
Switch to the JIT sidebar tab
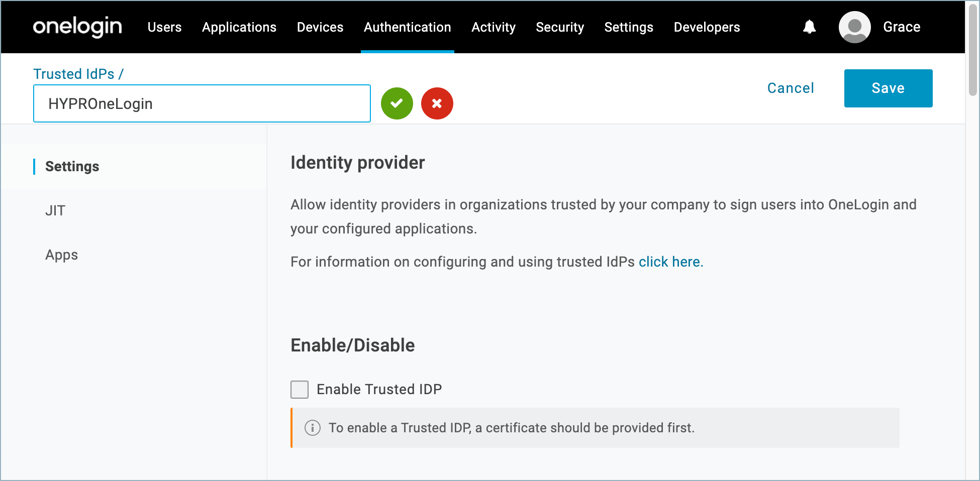click(55, 210)
